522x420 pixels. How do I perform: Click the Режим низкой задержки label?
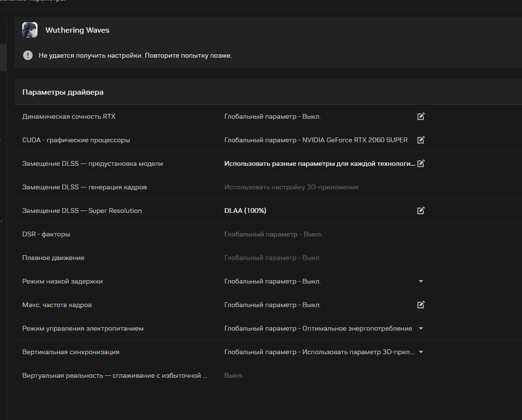pos(63,281)
